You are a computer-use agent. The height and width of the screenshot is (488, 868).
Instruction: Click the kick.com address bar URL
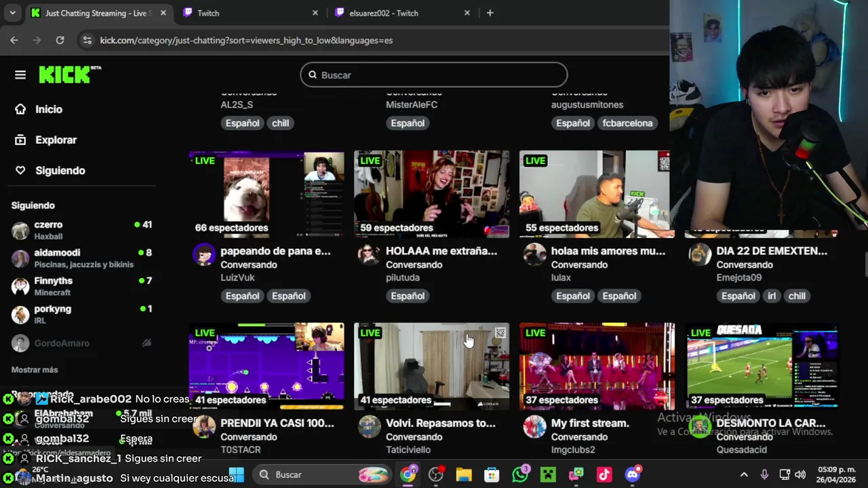(246, 41)
